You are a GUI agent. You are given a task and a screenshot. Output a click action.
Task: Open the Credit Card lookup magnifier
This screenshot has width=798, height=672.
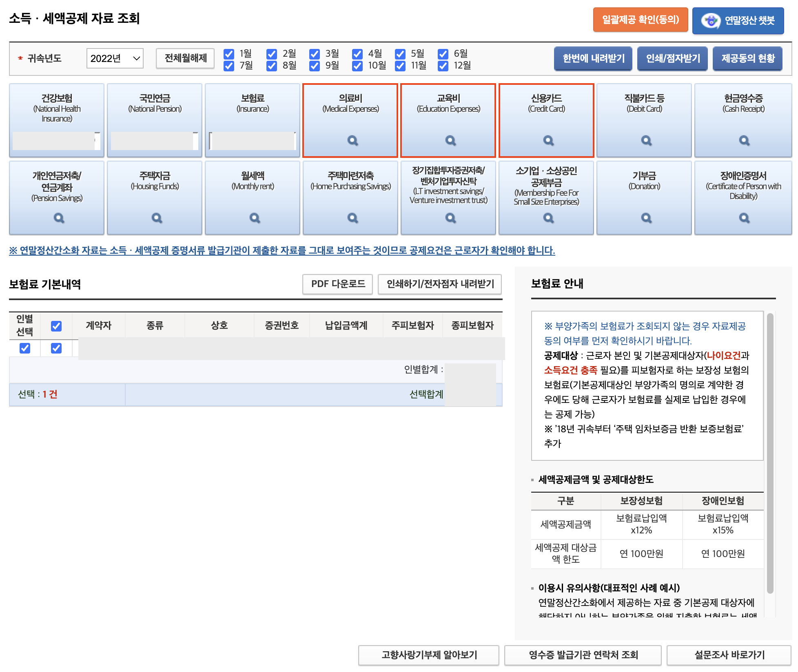click(548, 141)
